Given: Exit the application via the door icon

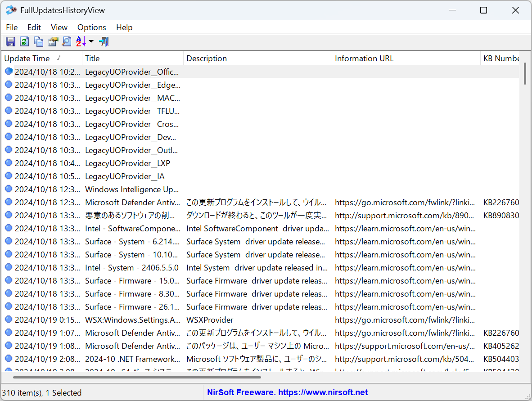Looking at the screenshot, I should (103, 41).
